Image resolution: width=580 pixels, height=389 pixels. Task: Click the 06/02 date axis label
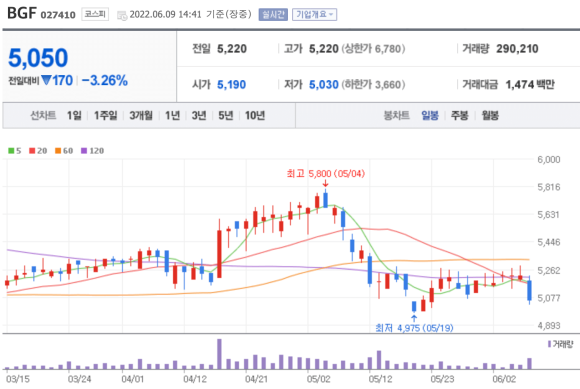click(x=504, y=379)
